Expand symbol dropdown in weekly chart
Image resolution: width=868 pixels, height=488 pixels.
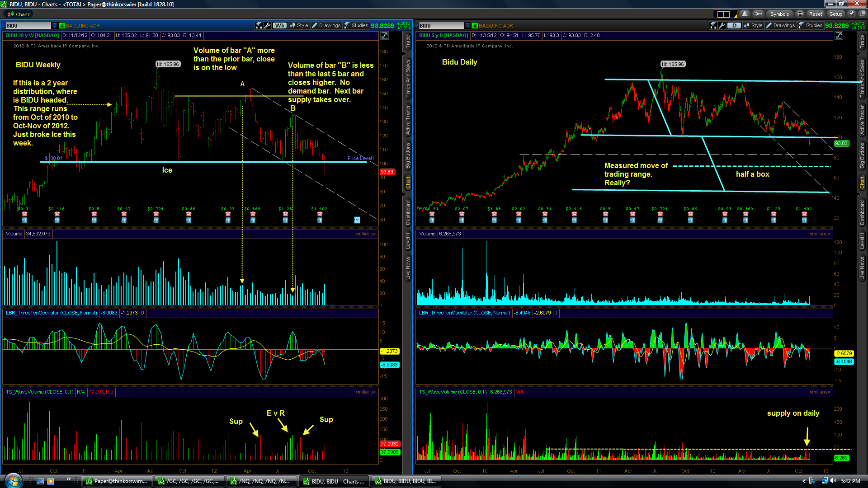55,26
